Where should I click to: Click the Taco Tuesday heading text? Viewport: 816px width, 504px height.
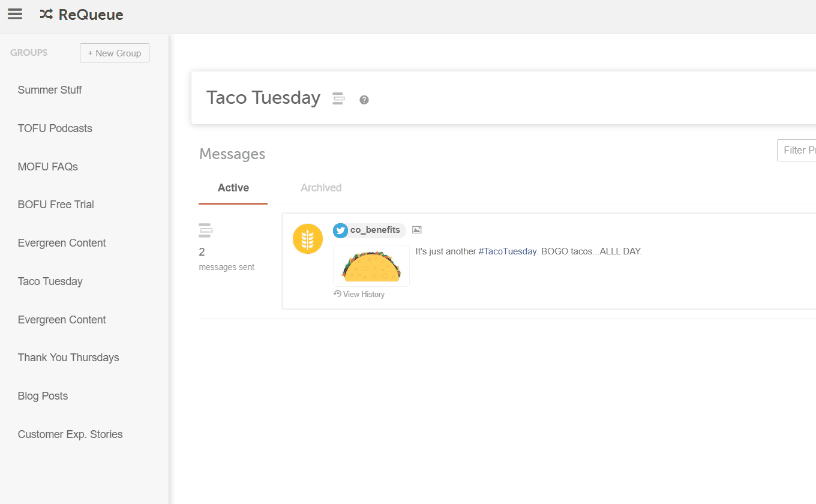pyautogui.click(x=263, y=98)
